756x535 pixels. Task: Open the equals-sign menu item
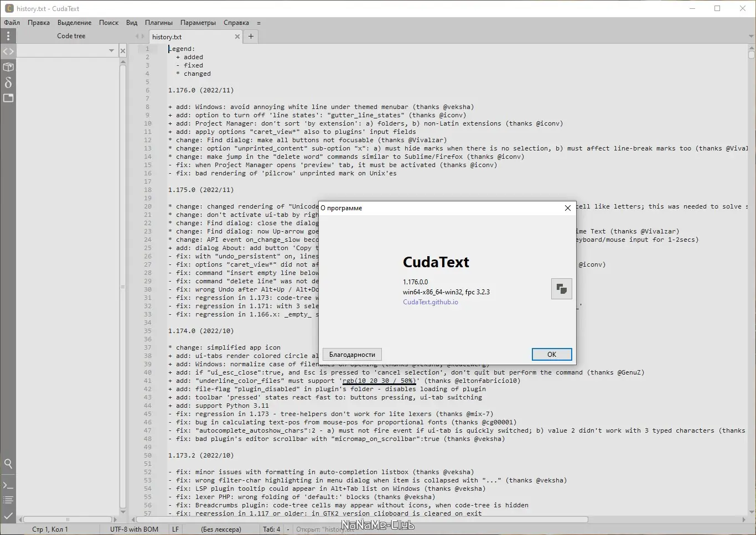click(x=258, y=23)
